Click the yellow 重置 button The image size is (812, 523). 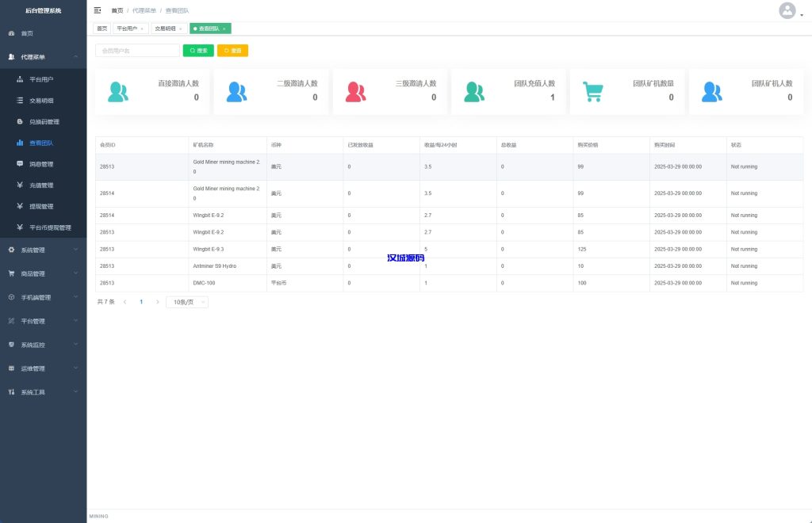tap(232, 51)
